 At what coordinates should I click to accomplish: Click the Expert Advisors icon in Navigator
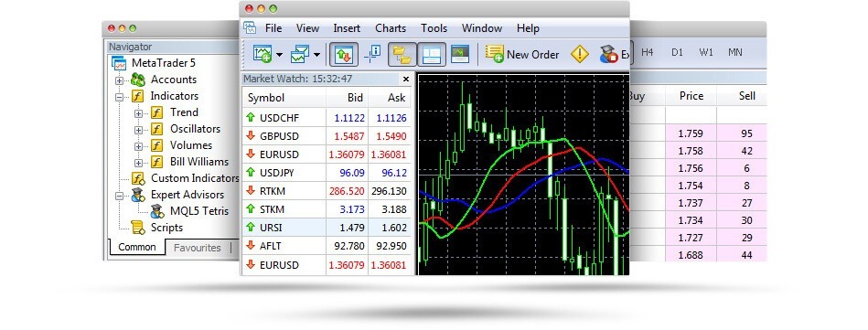(x=138, y=195)
